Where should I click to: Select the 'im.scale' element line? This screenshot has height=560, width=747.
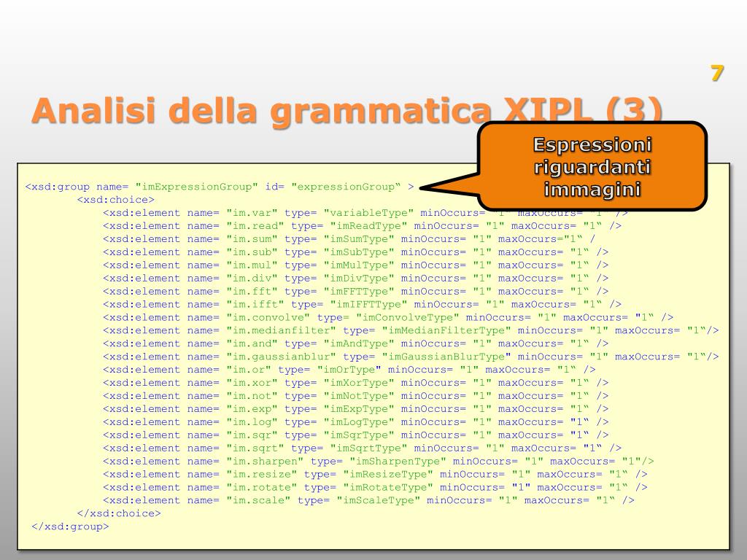point(368,500)
